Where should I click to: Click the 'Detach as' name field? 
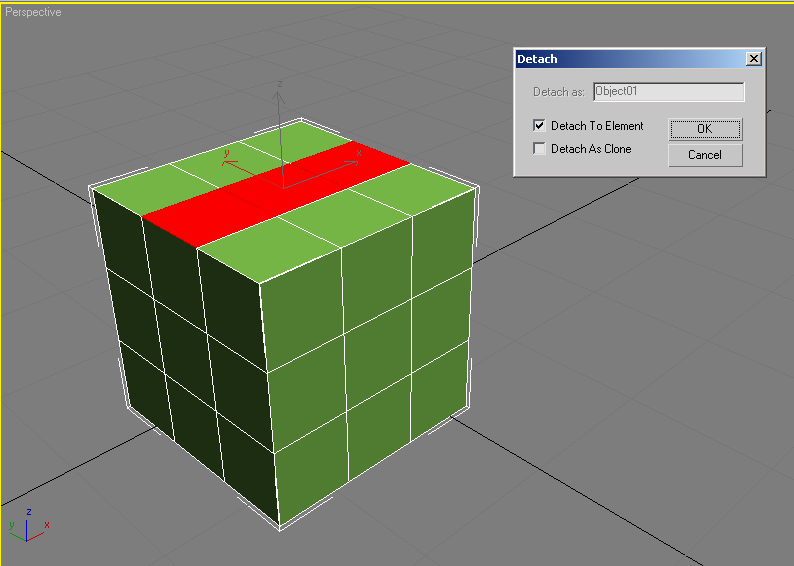pos(668,92)
